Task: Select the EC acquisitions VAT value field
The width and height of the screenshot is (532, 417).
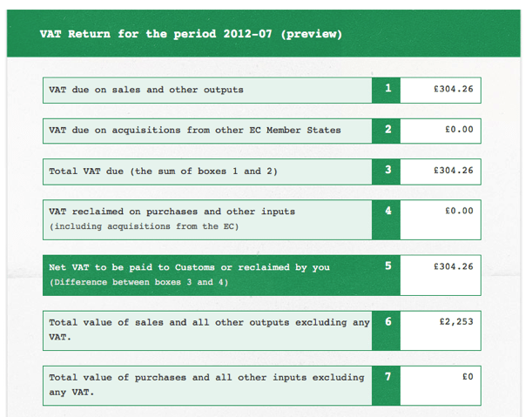Action: pyautogui.click(x=441, y=131)
